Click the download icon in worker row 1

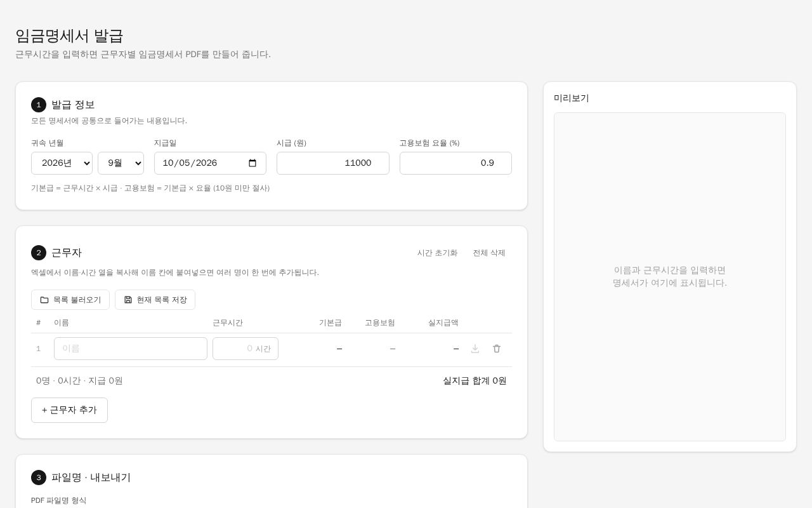click(475, 349)
